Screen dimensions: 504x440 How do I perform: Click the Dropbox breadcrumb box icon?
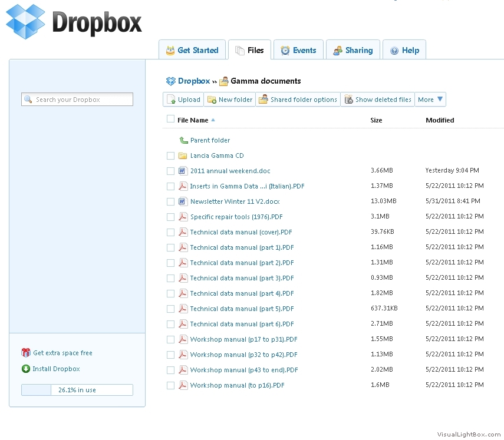coord(171,81)
